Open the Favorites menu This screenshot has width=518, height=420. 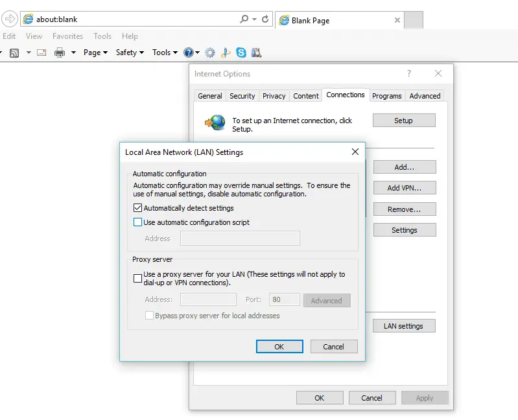67,36
